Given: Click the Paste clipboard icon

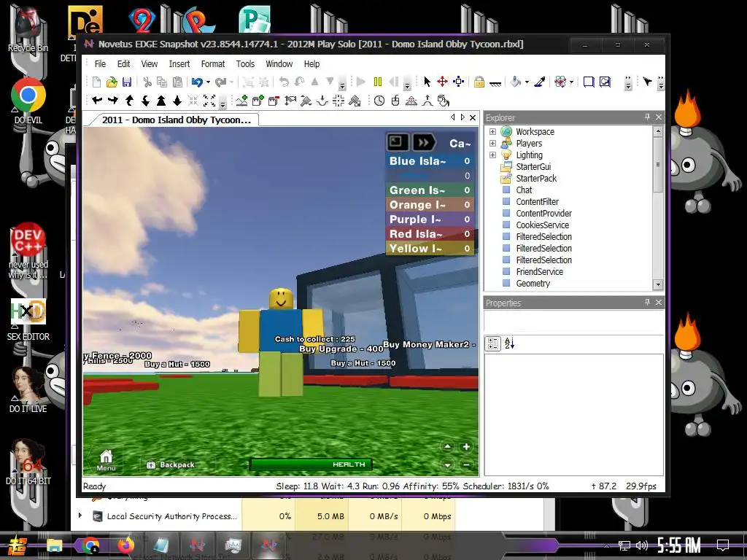Looking at the screenshot, I should 177,82.
